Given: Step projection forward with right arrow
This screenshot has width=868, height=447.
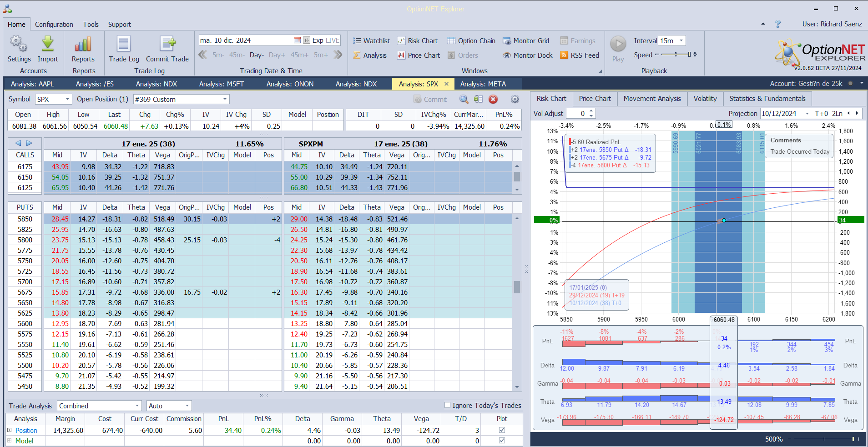Looking at the screenshot, I should tap(857, 113).
